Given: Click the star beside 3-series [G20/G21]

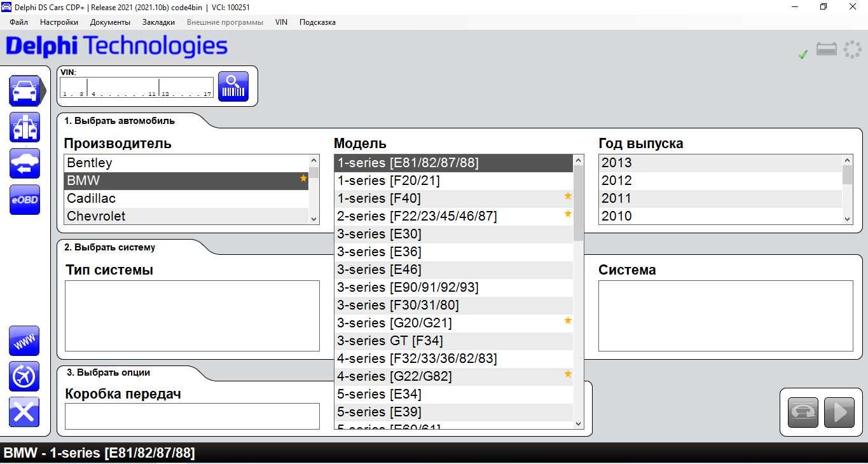Looking at the screenshot, I should (x=568, y=321).
